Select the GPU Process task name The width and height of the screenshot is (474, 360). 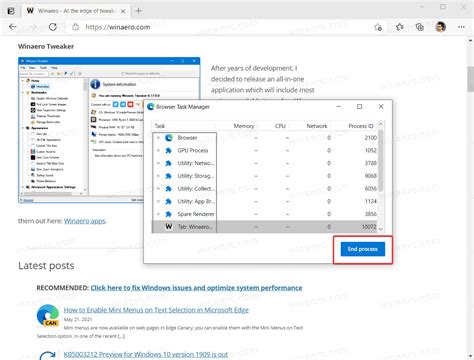pos(193,150)
